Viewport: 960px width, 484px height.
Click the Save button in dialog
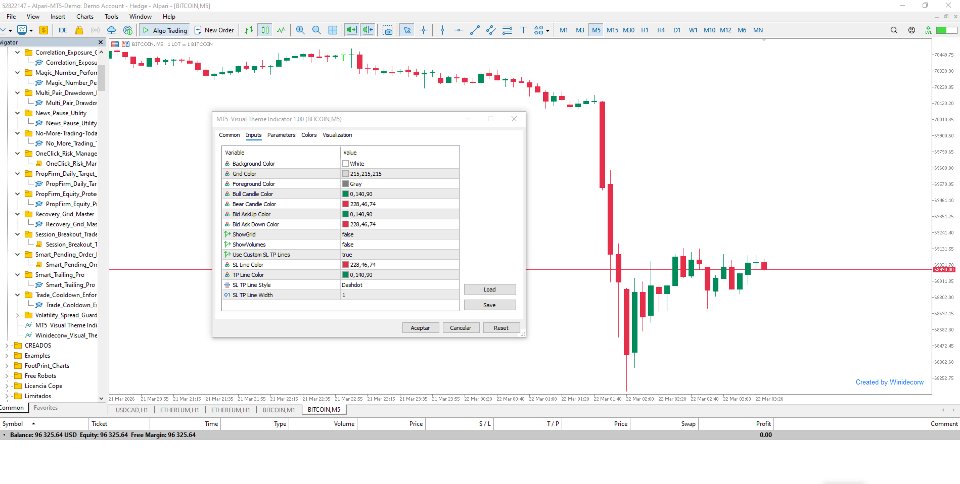tap(490, 304)
